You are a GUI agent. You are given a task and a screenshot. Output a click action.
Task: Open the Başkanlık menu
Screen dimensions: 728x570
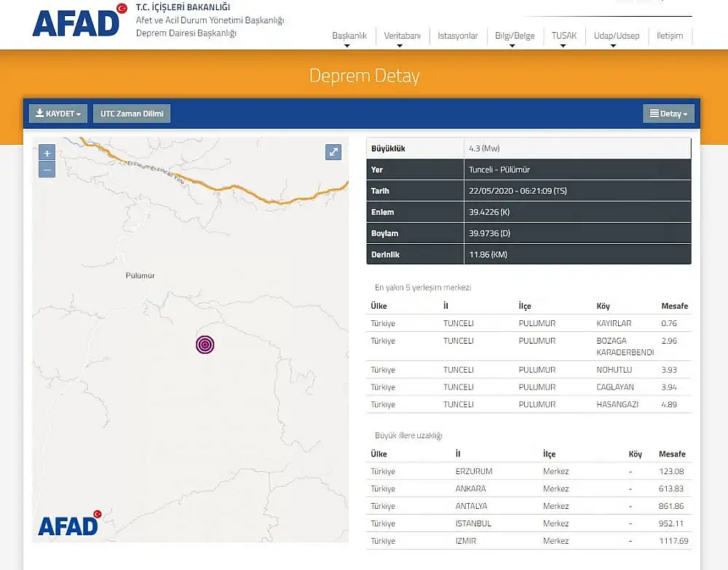tap(349, 36)
